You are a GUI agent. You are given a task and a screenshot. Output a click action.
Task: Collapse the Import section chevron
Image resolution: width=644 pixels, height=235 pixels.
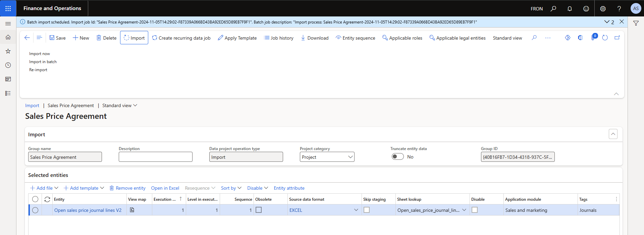click(613, 134)
